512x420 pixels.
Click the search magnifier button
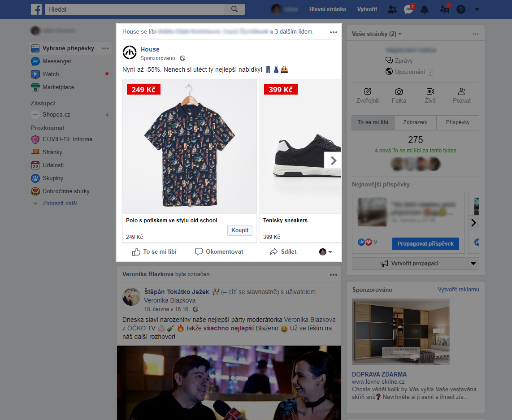234,9
